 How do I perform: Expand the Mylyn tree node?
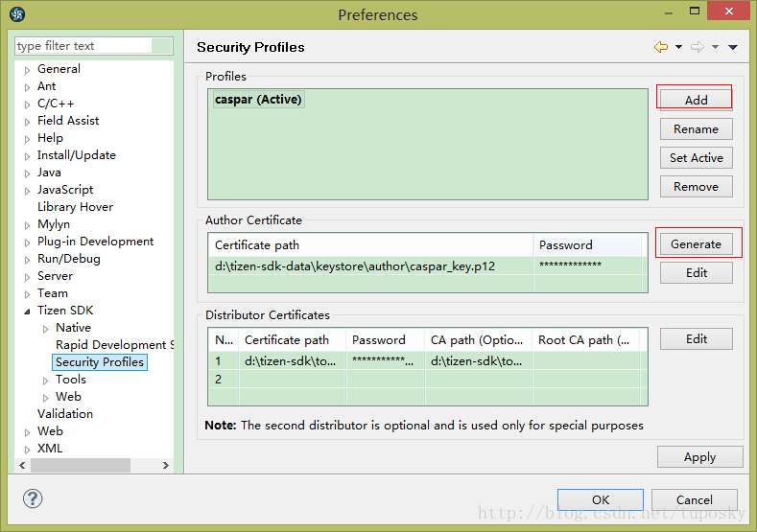(28, 225)
